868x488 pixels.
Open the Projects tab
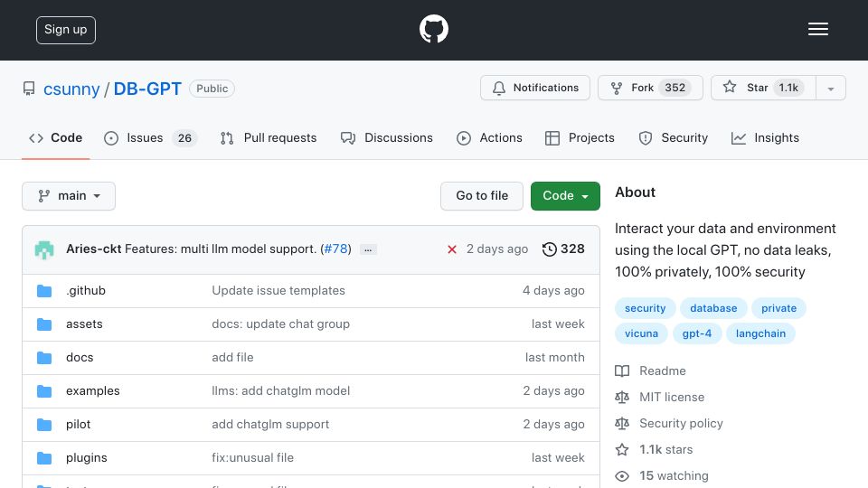click(x=580, y=137)
